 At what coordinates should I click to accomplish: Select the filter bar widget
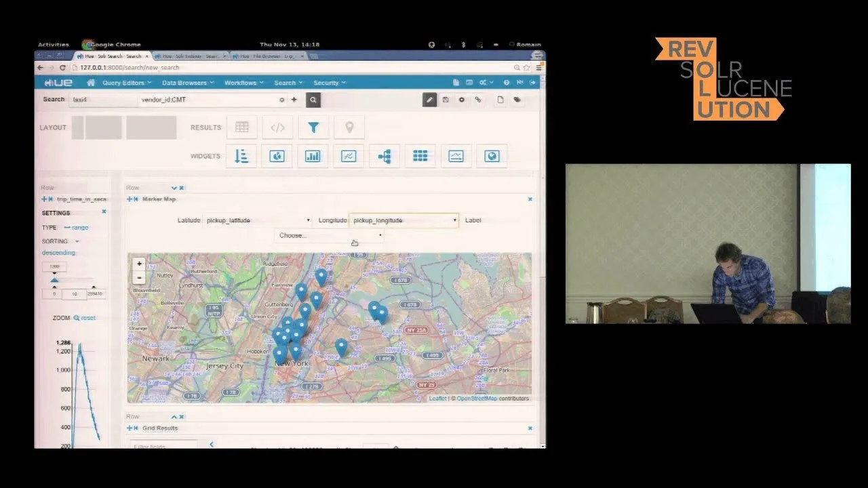click(313, 127)
